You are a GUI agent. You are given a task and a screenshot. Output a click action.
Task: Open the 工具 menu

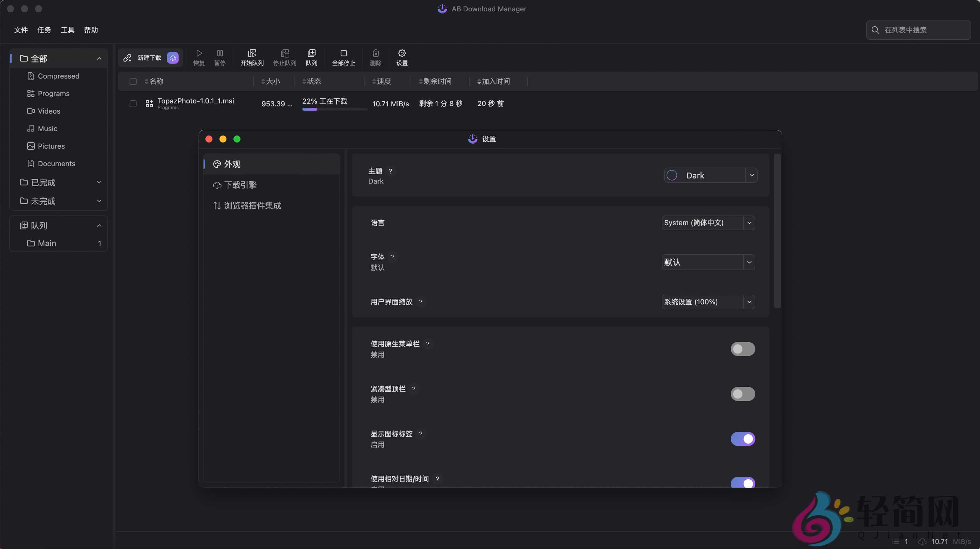(67, 30)
